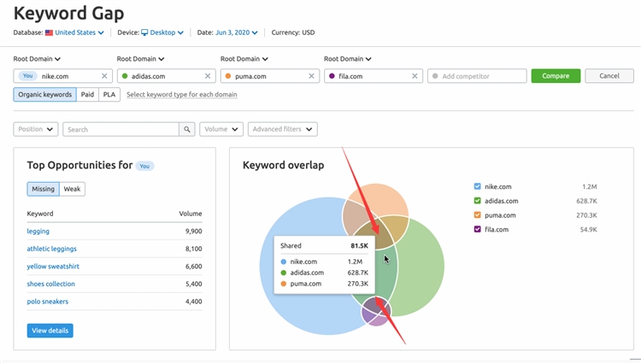The image size is (641, 364).
Task: Expand Root Domain dropdown above nike.com
Action: pos(37,59)
